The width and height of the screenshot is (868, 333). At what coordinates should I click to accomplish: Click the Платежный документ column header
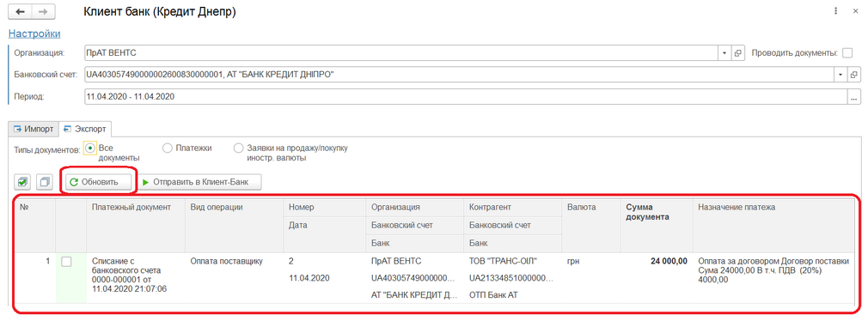[x=136, y=226]
